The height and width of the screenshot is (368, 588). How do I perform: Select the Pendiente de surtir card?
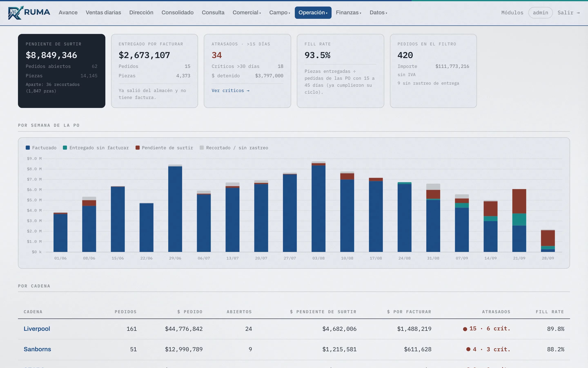(61, 71)
